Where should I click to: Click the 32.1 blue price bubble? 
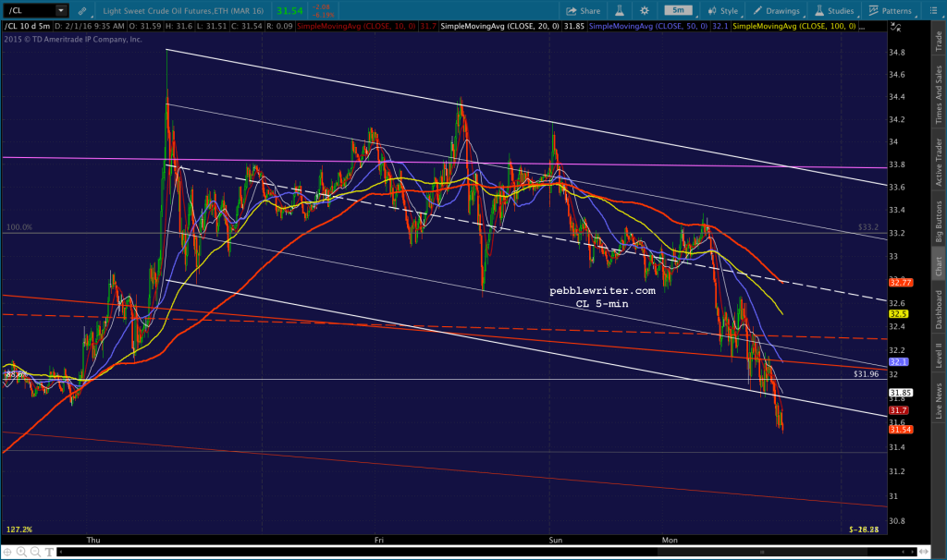[x=898, y=362]
